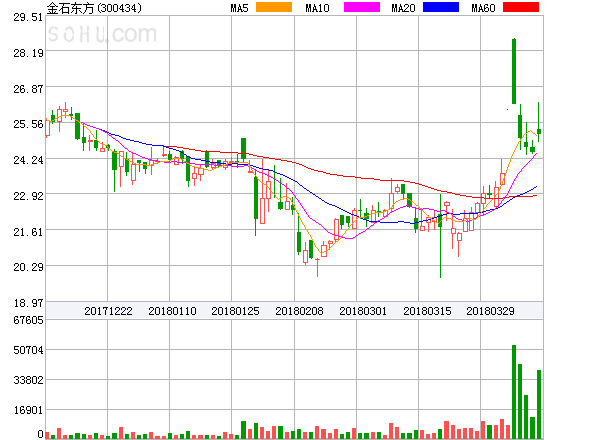Screen dimensions: 600x440
Task: Click the 20180110 date label
Action: tap(172, 311)
